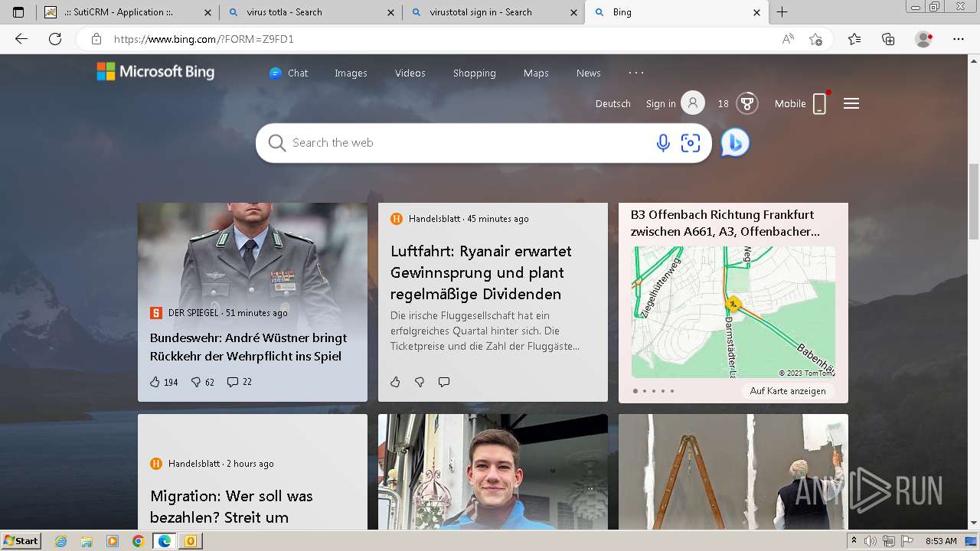Click the taskbar clock 8:53 AM

pyautogui.click(x=941, y=541)
